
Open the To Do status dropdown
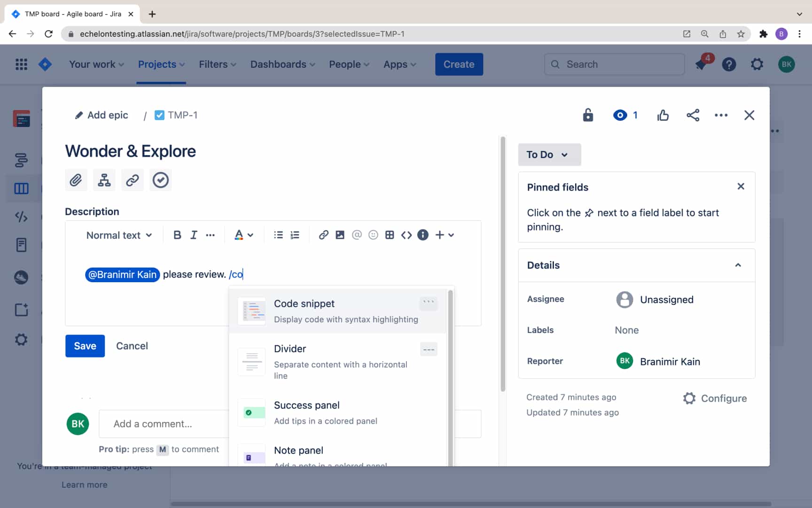(549, 154)
